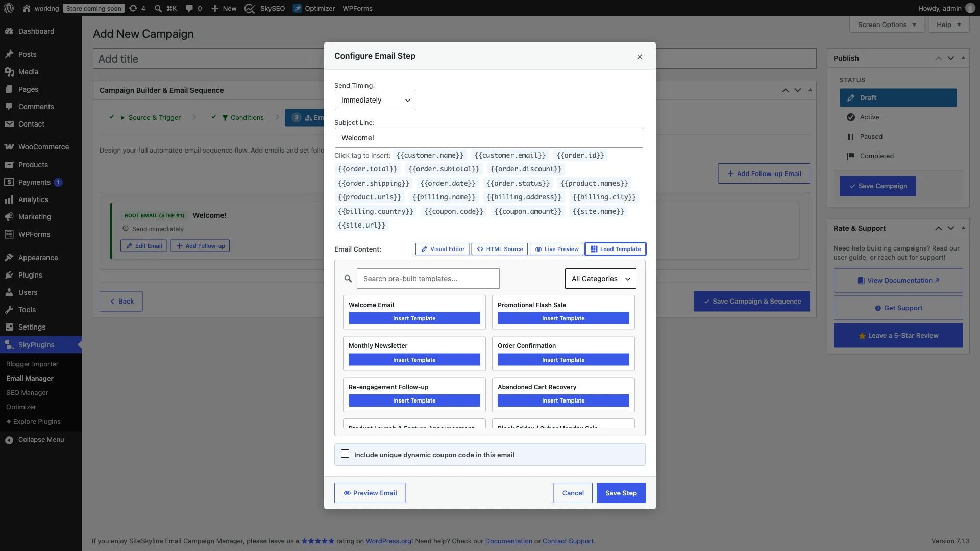Open Plugins from the sidebar

click(41, 275)
